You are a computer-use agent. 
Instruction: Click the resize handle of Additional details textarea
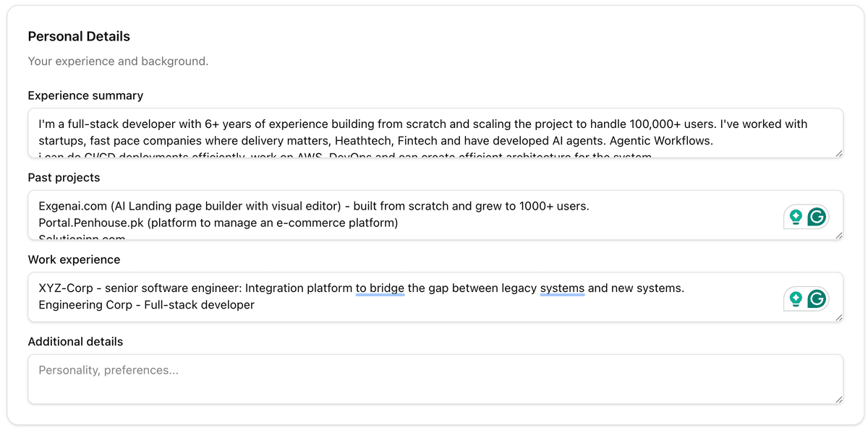[839, 400]
